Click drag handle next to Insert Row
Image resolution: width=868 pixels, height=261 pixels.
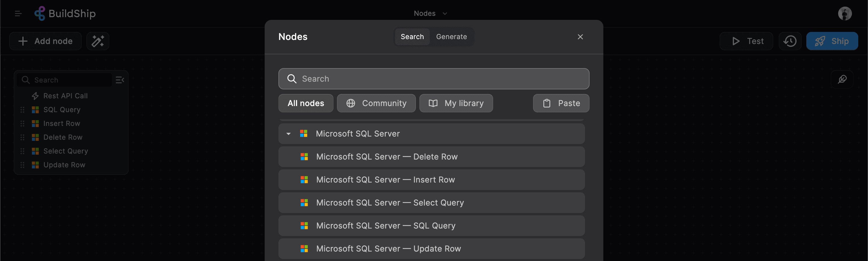tap(22, 124)
